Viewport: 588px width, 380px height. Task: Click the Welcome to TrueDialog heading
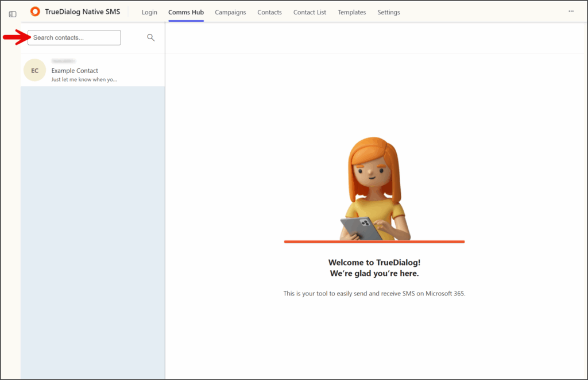[374, 263]
